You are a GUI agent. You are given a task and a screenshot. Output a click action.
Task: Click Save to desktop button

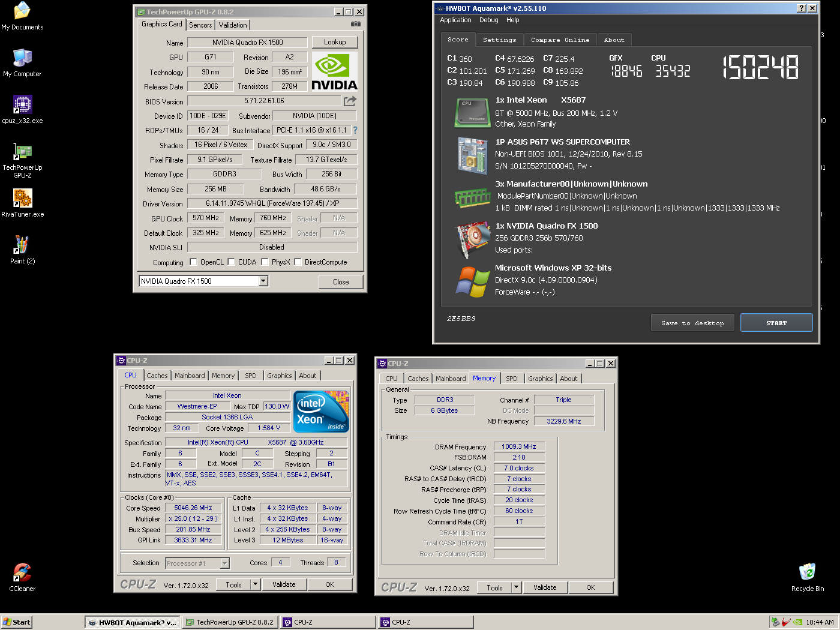coord(692,323)
